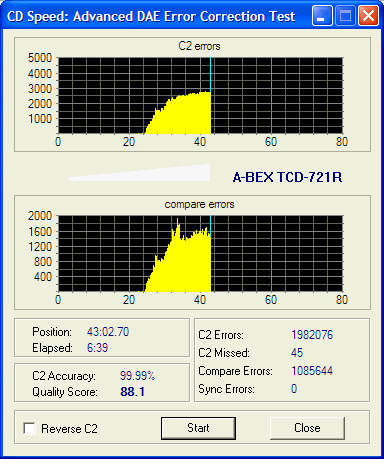Click the Reverse C2 label text
The width and height of the screenshot is (384, 459).
(x=69, y=429)
